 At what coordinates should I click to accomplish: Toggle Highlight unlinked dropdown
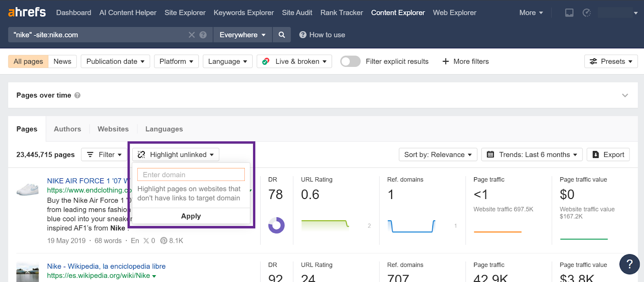[x=176, y=155]
